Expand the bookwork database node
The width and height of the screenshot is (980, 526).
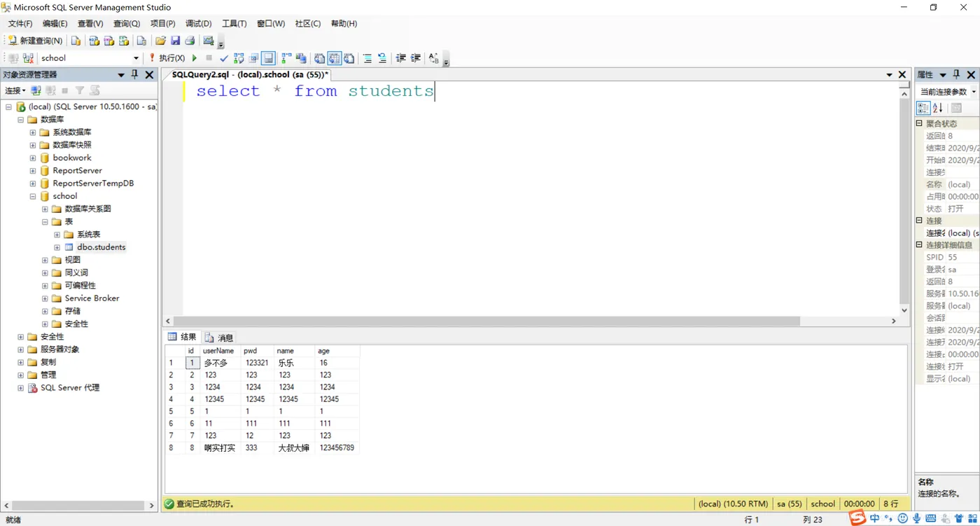click(x=33, y=158)
